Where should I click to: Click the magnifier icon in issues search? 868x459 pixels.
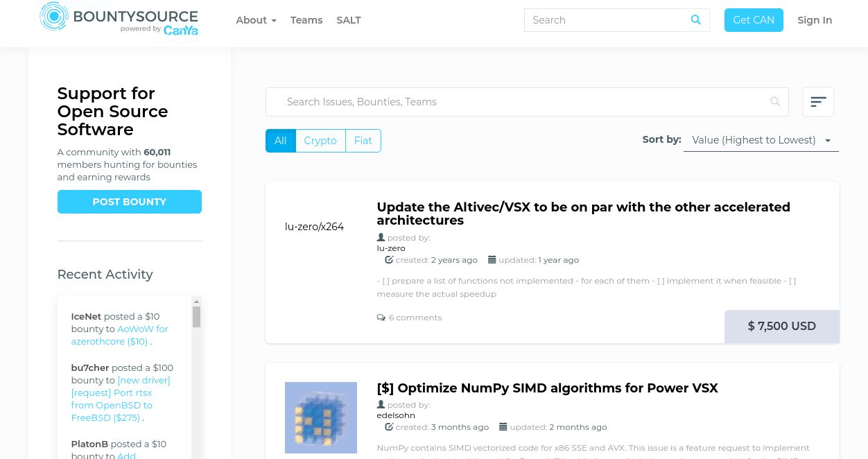pos(775,102)
